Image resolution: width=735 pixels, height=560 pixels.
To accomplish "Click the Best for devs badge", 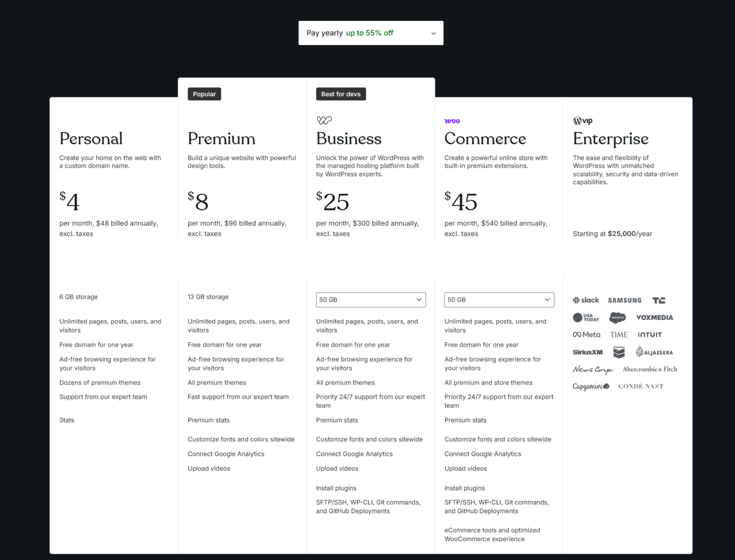I will click(x=341, y=94).
